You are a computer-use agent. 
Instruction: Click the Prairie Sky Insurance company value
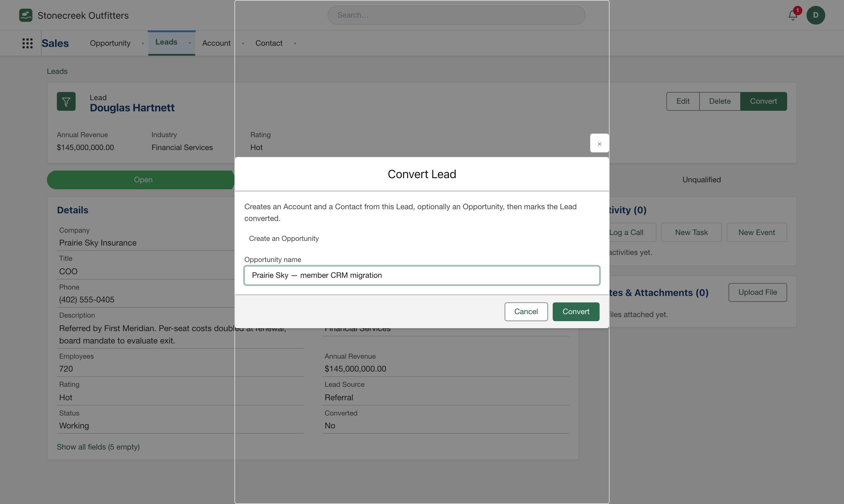tap(98, 243)
